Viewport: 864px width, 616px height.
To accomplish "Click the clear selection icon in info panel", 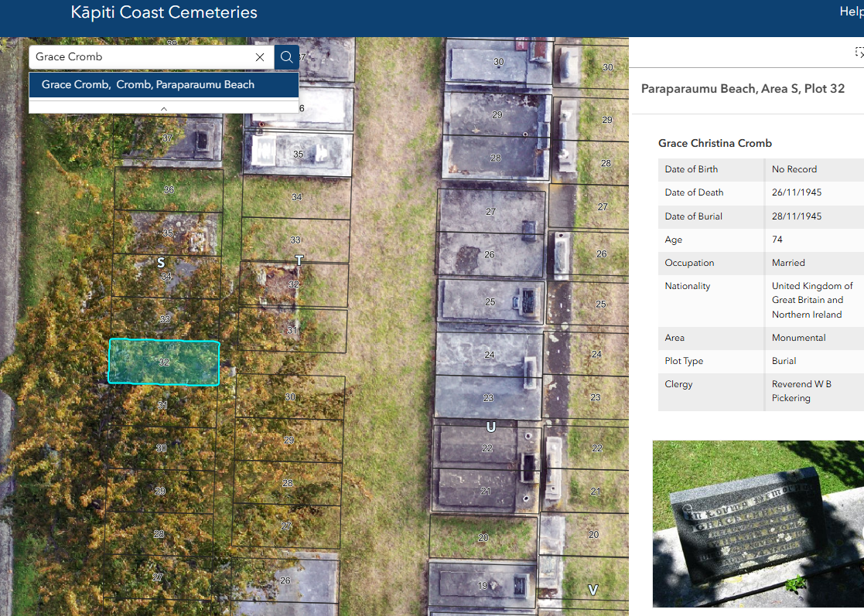I will click(859, 52).
